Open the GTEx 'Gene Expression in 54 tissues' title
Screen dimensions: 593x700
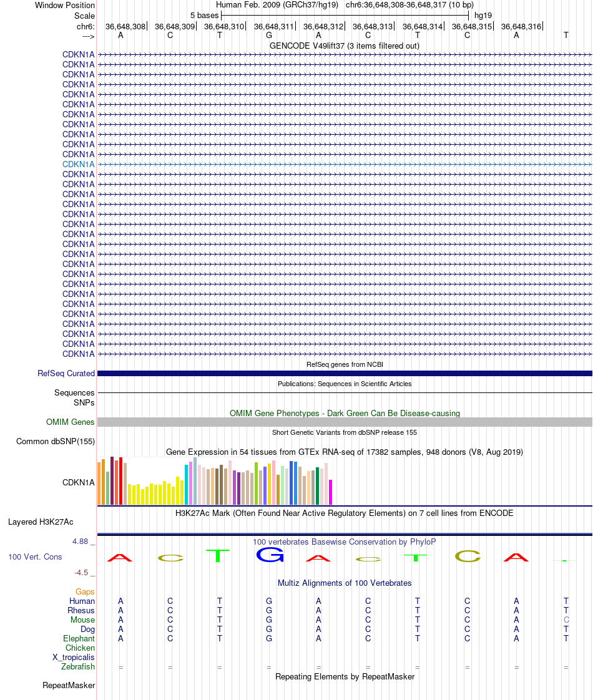point(345,452)
